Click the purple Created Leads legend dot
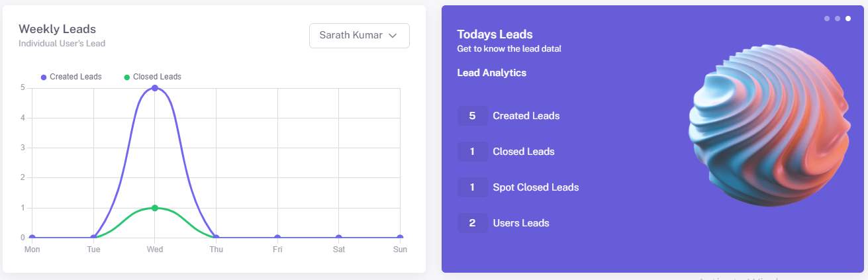 coord(44,77)
